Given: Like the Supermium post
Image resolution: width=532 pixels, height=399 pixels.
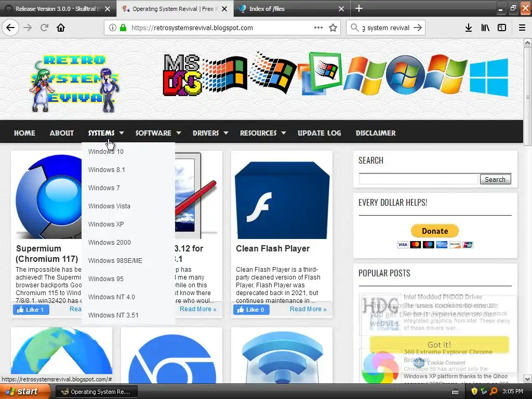Looking at the screenshot, I should coord(31,310).
